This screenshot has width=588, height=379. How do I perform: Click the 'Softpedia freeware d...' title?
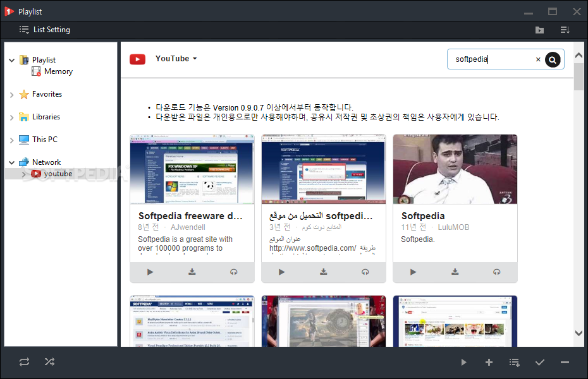click(x=190, y=216)
